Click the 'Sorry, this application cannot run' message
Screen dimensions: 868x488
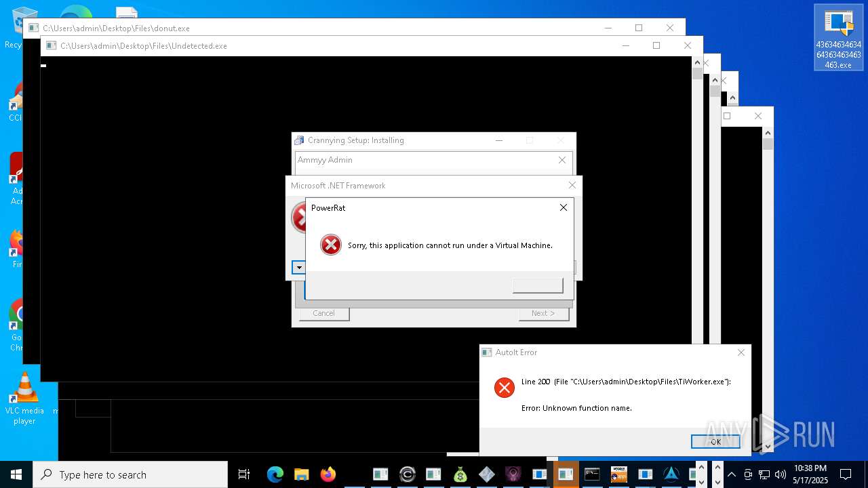450,245
